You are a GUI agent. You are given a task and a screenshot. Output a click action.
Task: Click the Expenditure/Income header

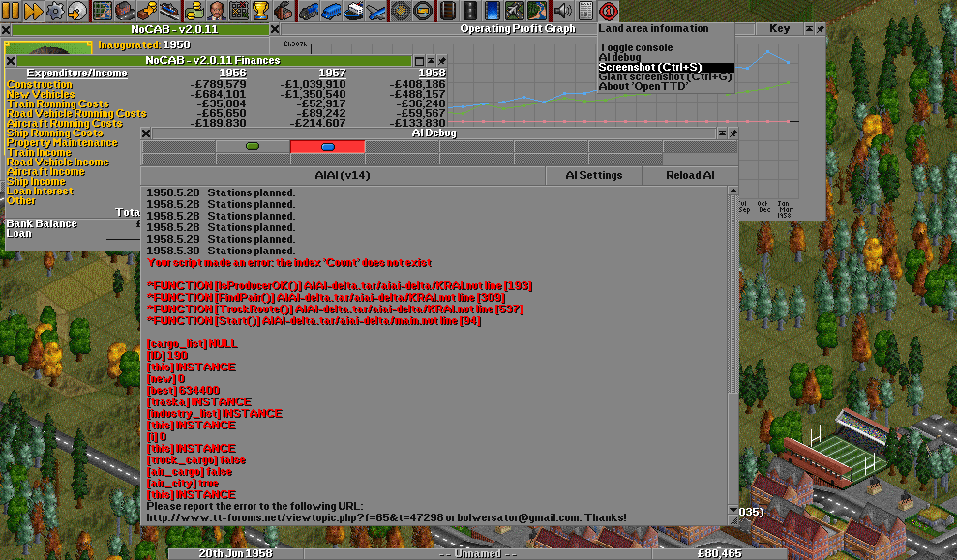click(76, 74)
